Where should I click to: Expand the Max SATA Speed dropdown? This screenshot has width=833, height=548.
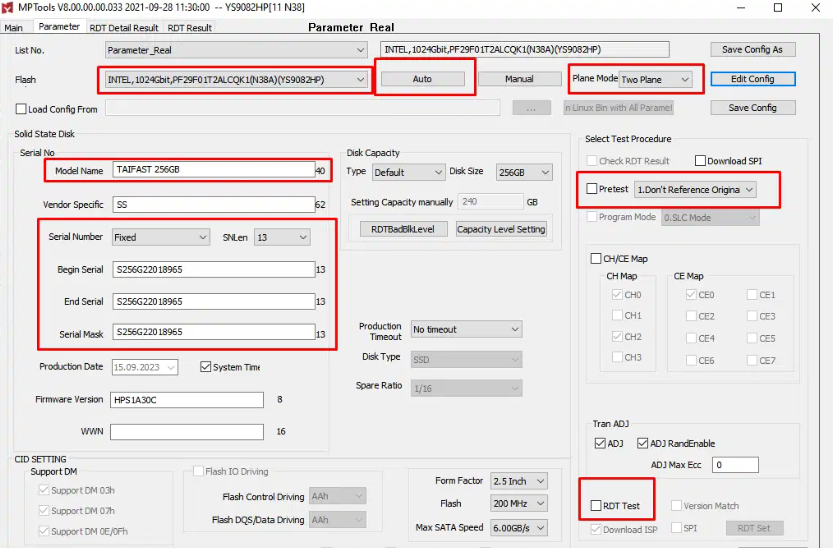(520, 527)
